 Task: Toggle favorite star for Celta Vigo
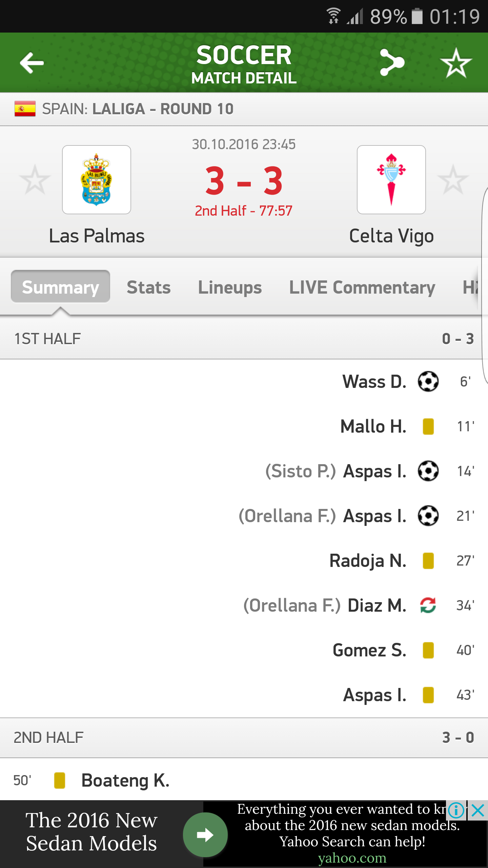pos(453,180)
